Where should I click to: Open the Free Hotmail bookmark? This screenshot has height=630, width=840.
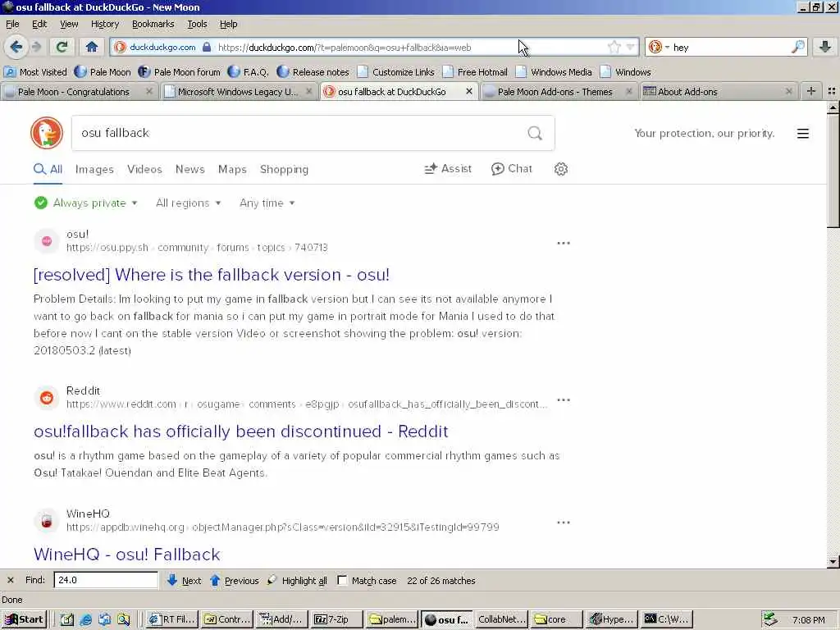pos(476,72)
